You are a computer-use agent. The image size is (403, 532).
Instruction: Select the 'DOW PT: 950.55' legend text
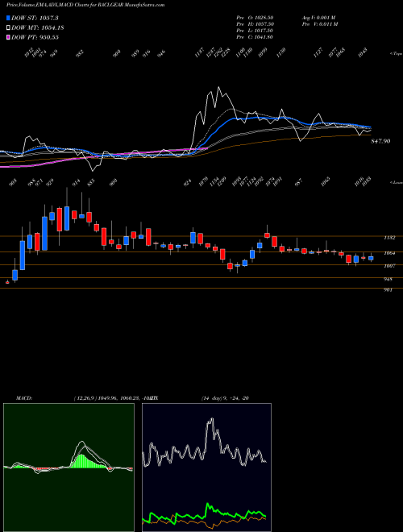tap(35, 37)
